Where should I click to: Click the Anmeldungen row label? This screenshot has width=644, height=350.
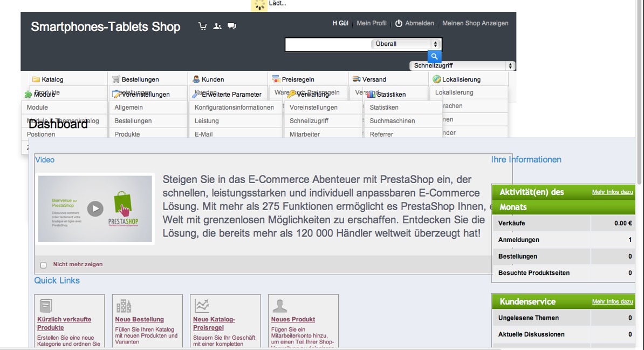(519, 240)
